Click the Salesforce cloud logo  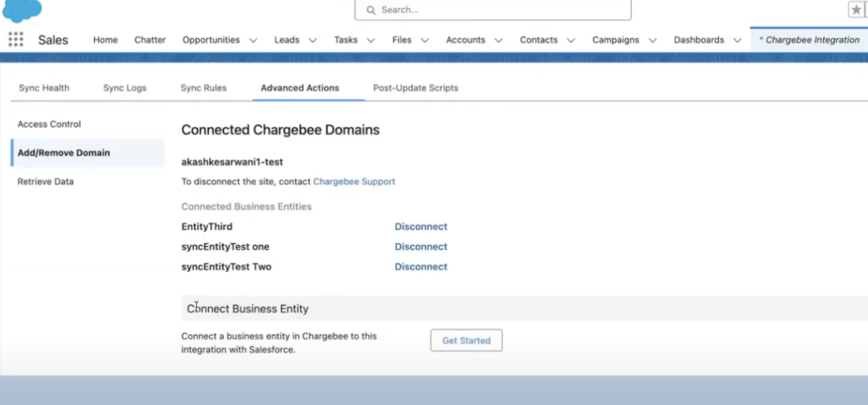pyautogui.click(x=22, y=10)
